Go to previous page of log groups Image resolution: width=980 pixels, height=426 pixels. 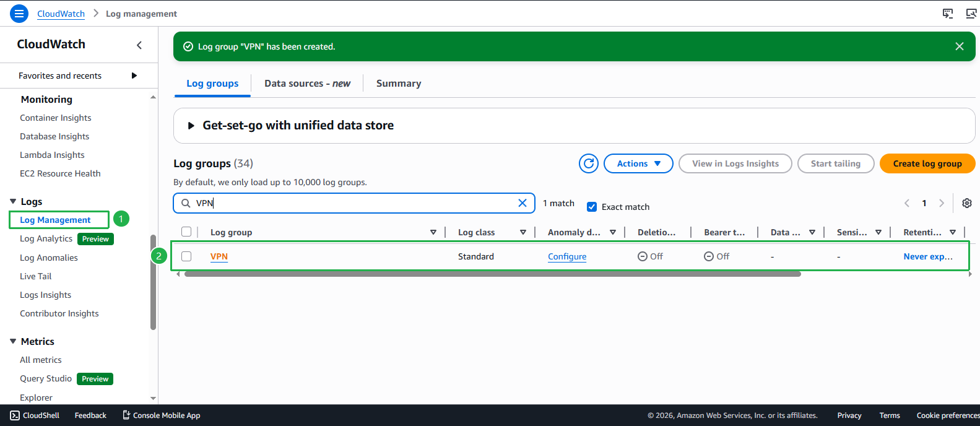pos(907,203)
